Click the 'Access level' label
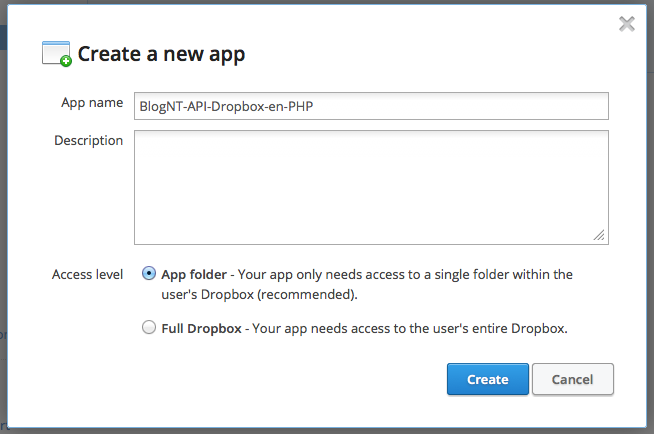 click(87, 275)
